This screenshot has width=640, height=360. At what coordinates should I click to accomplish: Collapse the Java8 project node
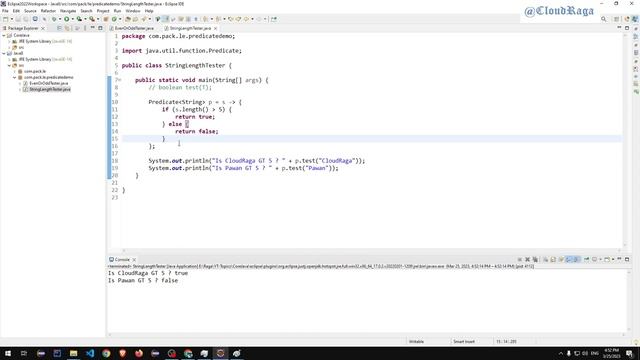[4, 53]
